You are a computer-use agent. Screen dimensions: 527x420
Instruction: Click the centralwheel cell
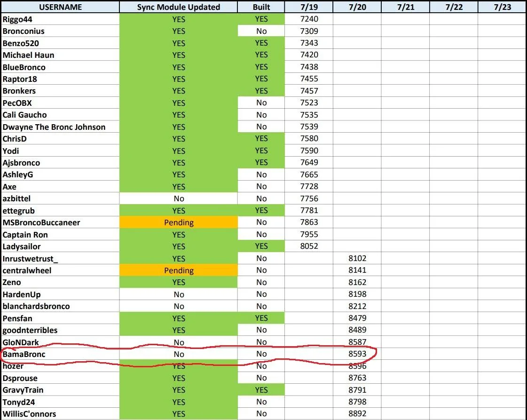60,270
